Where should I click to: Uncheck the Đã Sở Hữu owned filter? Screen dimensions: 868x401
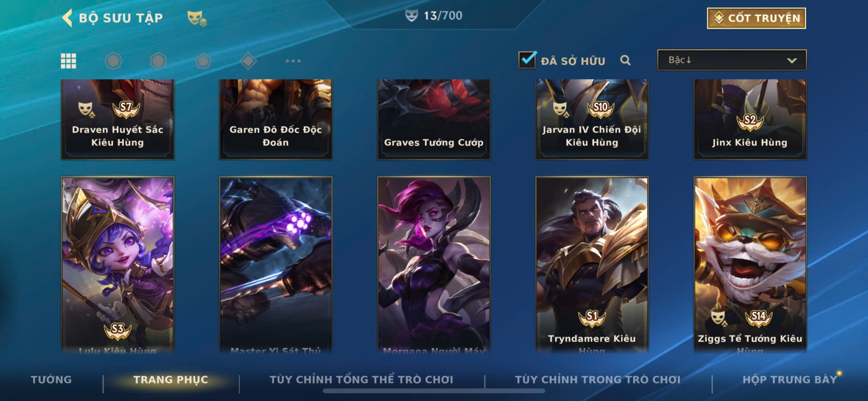coord(527,60)
